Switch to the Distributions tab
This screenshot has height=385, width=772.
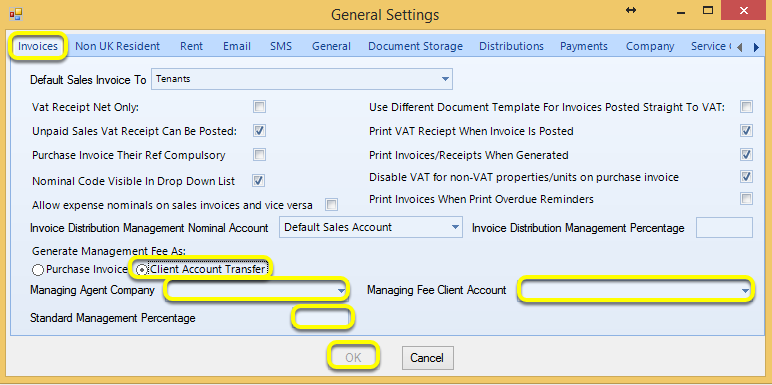pos(512,46)
